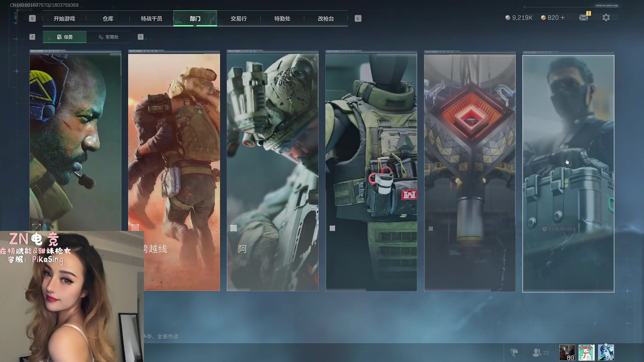Image resolution: width=644 pixels, height=362 pixels.
Task: Click the E key next-tab icon
Action: coord(358,18)
